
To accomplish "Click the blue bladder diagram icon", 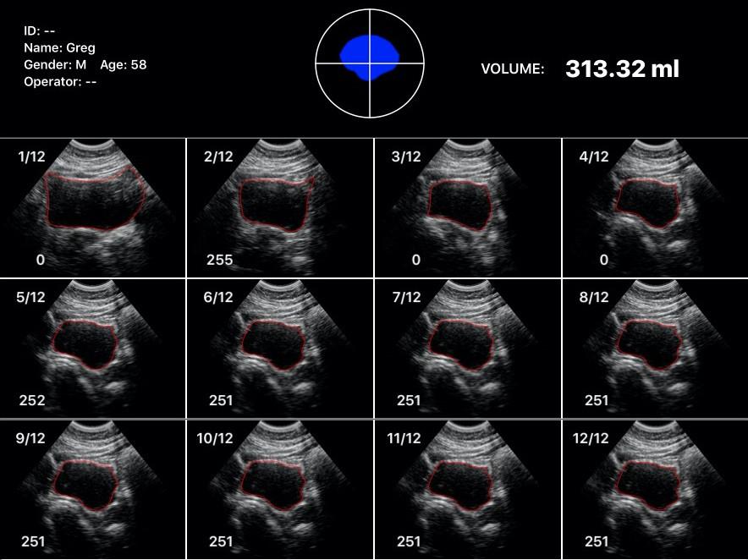I will [x=367, y=58].
